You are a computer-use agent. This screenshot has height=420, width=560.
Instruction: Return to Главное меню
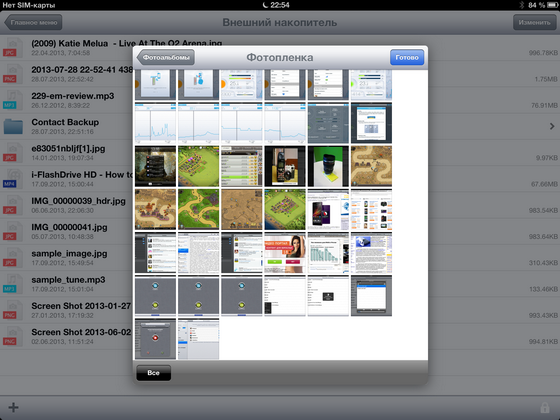pos(33,22)
